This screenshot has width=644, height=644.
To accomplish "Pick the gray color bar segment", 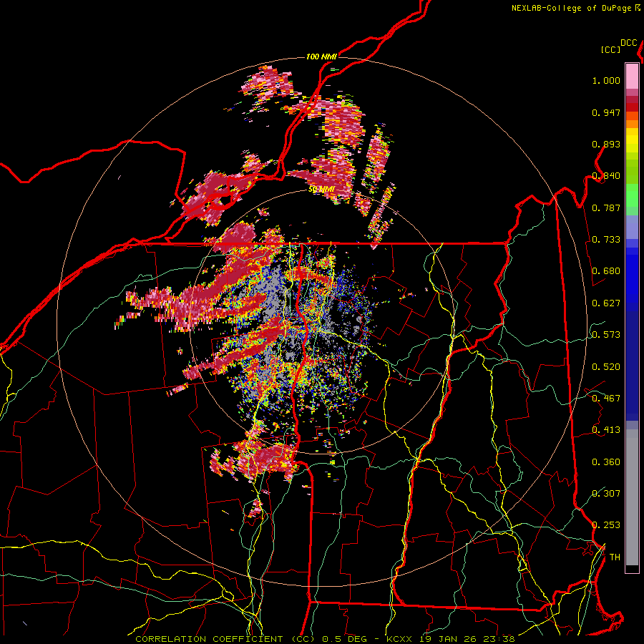I will pyautogui.click(x=632, y=497).
